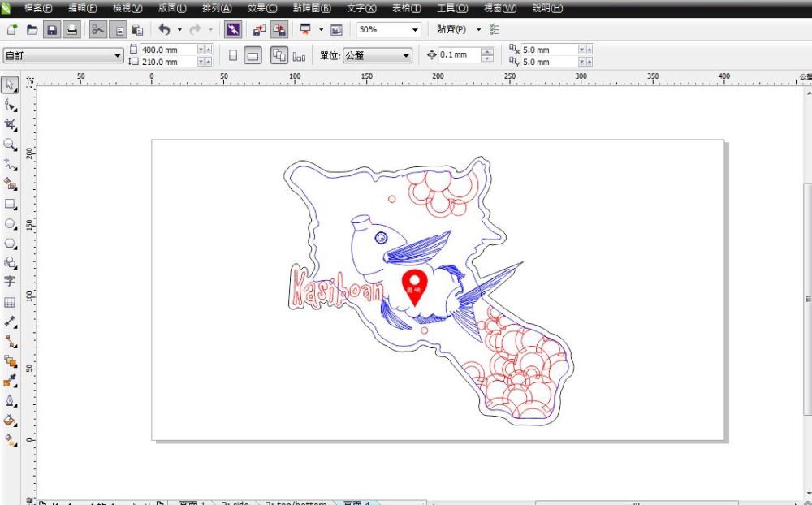
Task: Open the 版面(L) menu
Action: click(x=172, y=8)
